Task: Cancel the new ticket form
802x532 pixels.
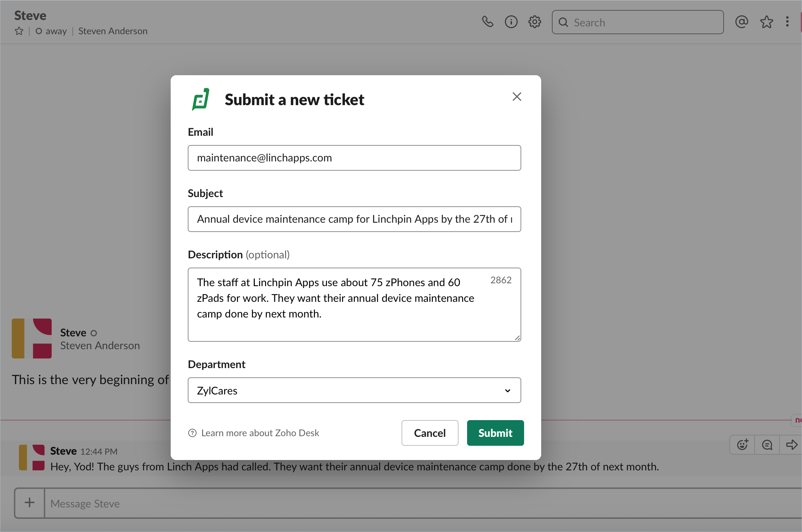Action: coord(430,433)
